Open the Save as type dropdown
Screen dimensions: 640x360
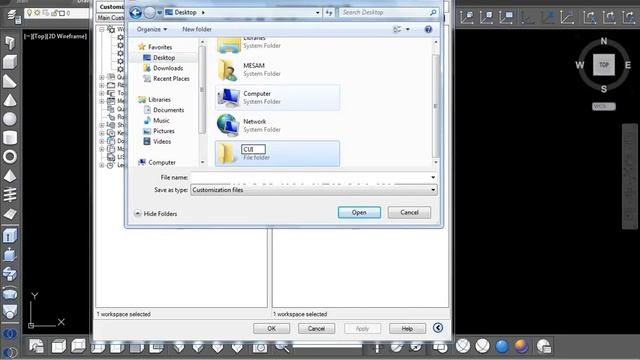[433, 190]
